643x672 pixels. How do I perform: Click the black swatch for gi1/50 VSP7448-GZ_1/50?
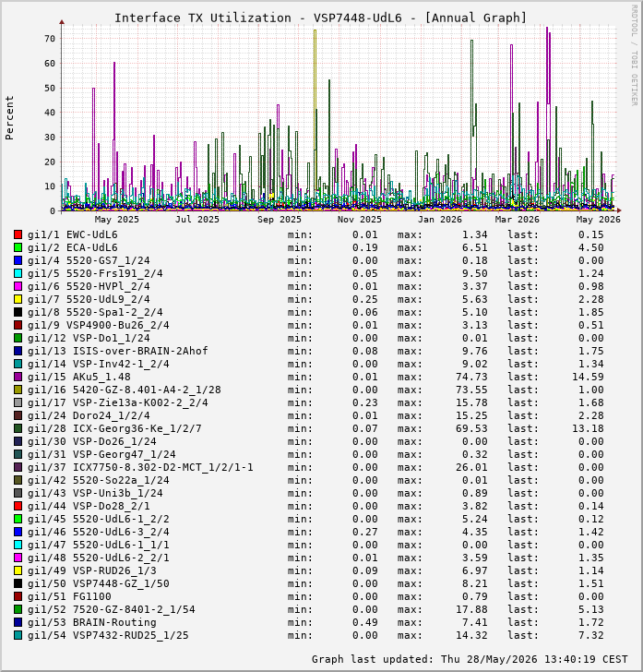[x=18, y=583]
